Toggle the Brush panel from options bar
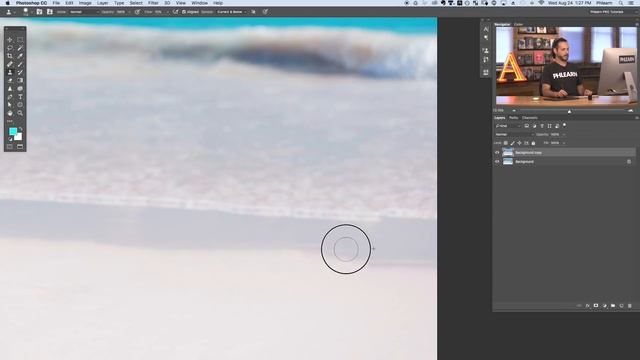The image size is (640, 360). (40, 12)
